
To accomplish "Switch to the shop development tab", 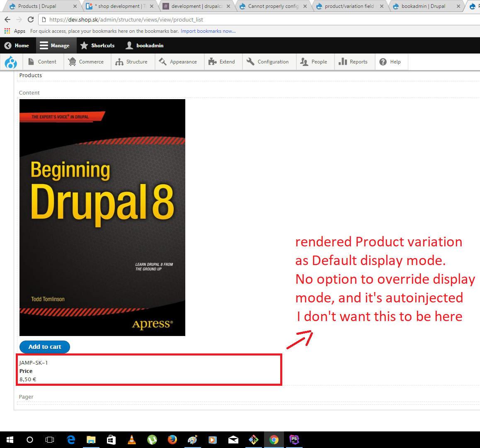I will (x=118, y=6).
